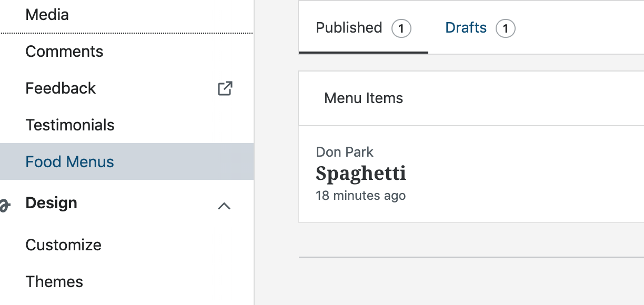Image resolution: width=644 pixels, height=305 pixels.
Task: Go to Testimonials in the sidebar
Action: click(x=69, y=125)
